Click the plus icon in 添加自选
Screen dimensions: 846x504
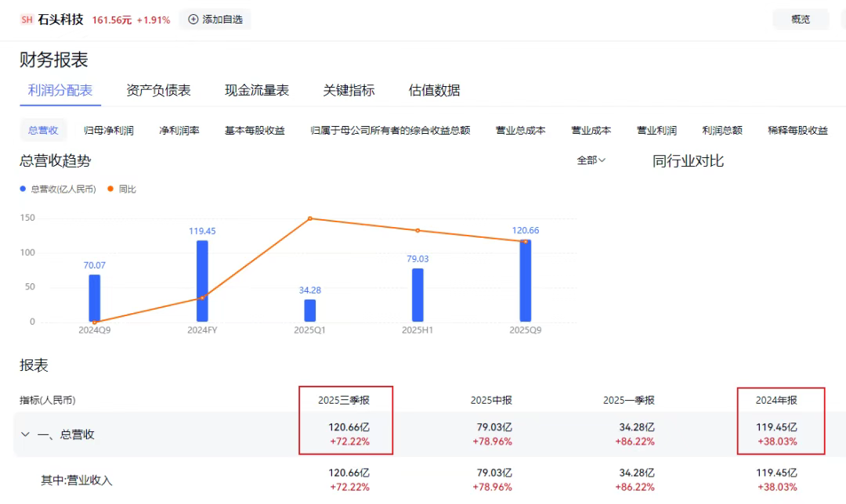coord(193,20)
